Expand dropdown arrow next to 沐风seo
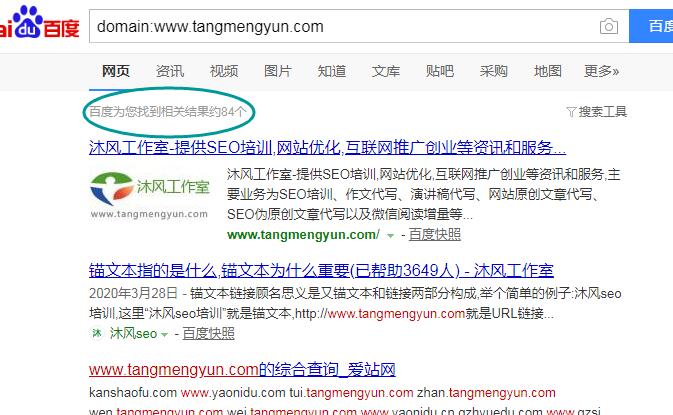The image size is (673, 415). point(164,334)
